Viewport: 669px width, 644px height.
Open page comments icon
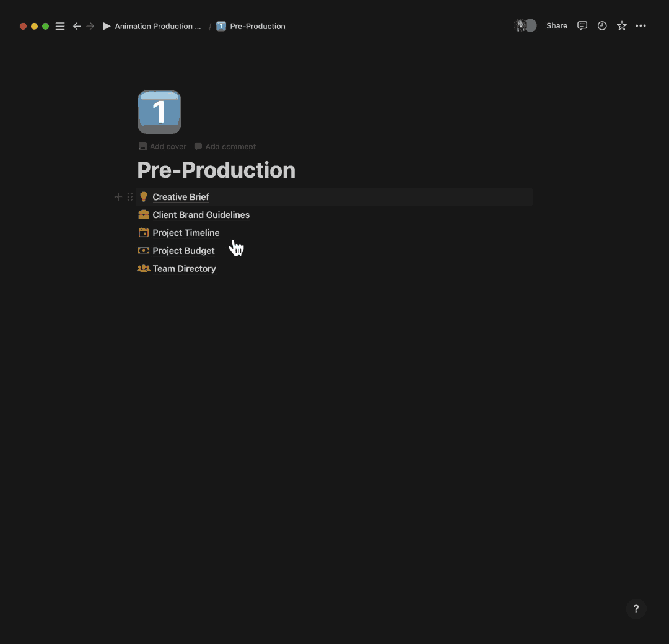(582, 25)
